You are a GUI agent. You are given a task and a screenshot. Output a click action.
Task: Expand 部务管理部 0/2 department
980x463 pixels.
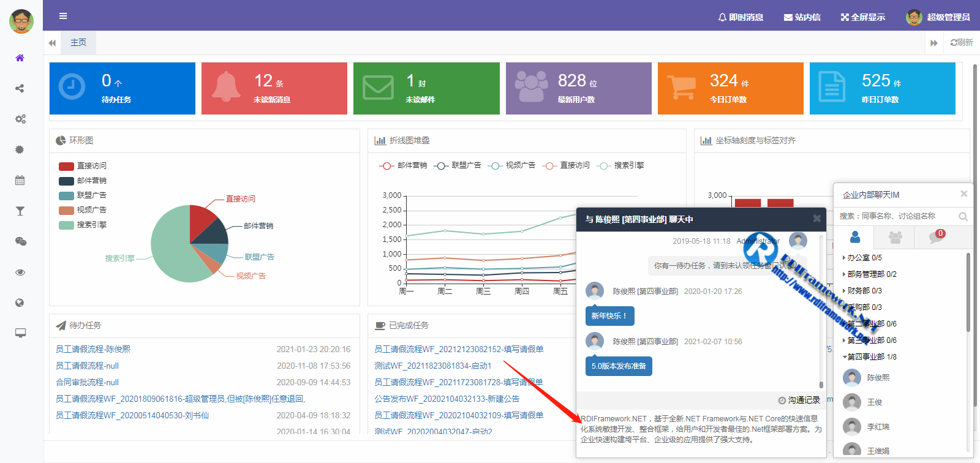(870, 274)
